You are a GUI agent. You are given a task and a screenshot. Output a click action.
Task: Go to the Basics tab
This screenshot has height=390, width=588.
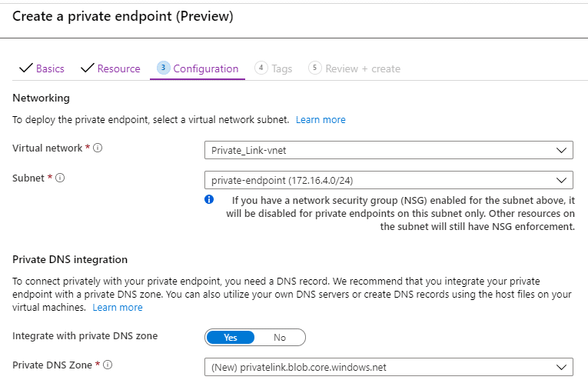[50, 68]
